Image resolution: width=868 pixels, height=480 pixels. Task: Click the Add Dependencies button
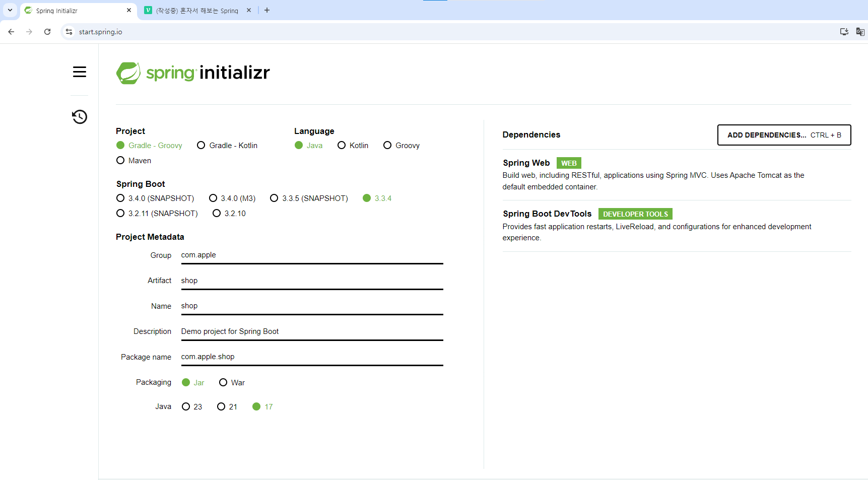point(784,135)
